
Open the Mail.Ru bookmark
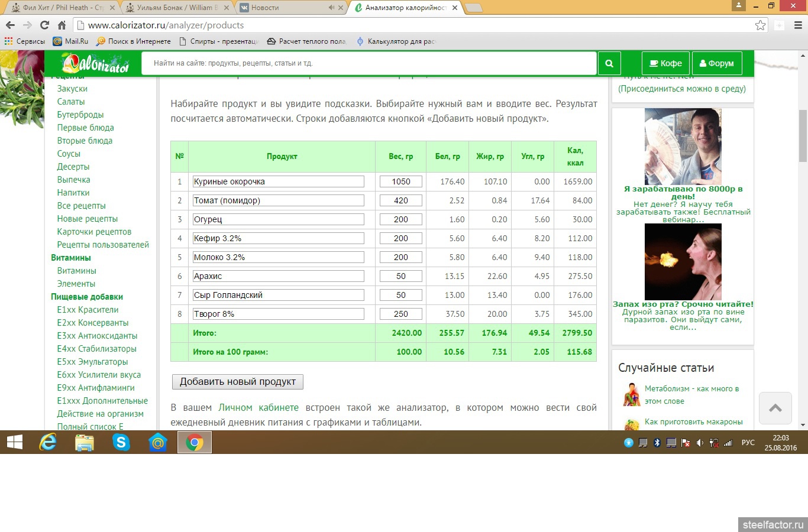(x=70, y=41)
